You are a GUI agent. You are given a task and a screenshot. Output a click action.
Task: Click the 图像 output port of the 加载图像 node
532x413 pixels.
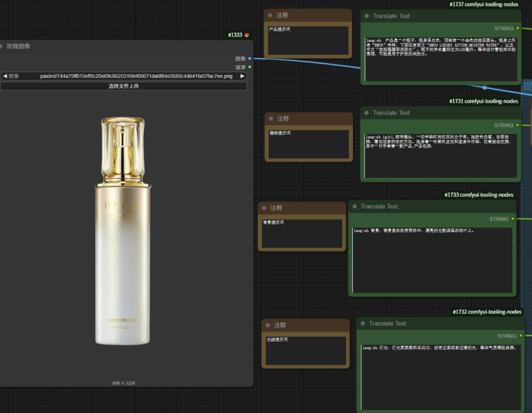[x=250, y=59]
